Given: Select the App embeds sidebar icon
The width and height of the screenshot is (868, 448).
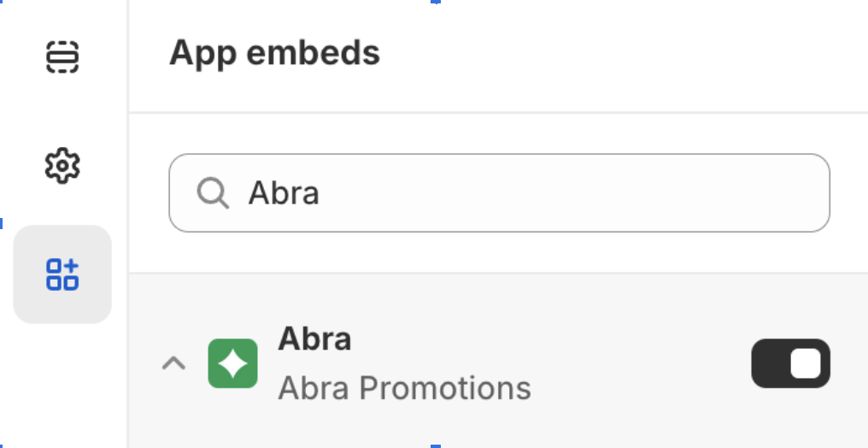Looking at the screenshot, I should pyautogui.click(x=62, y=274).
